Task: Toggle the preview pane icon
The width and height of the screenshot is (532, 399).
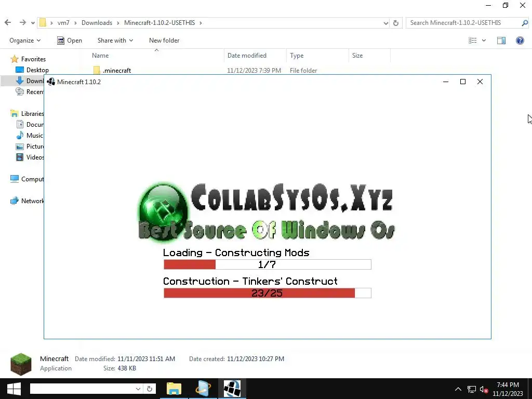Action: [501, 41]
